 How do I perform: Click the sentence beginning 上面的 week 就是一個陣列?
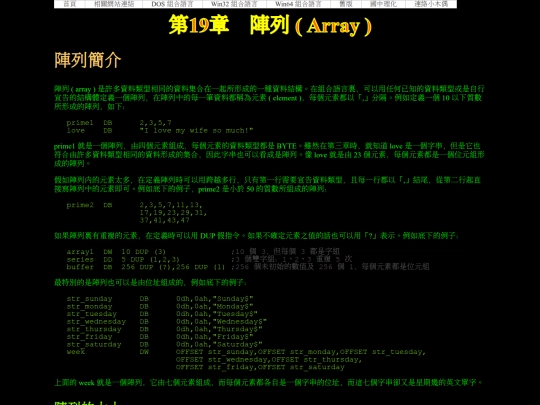(x=268, y=383)
